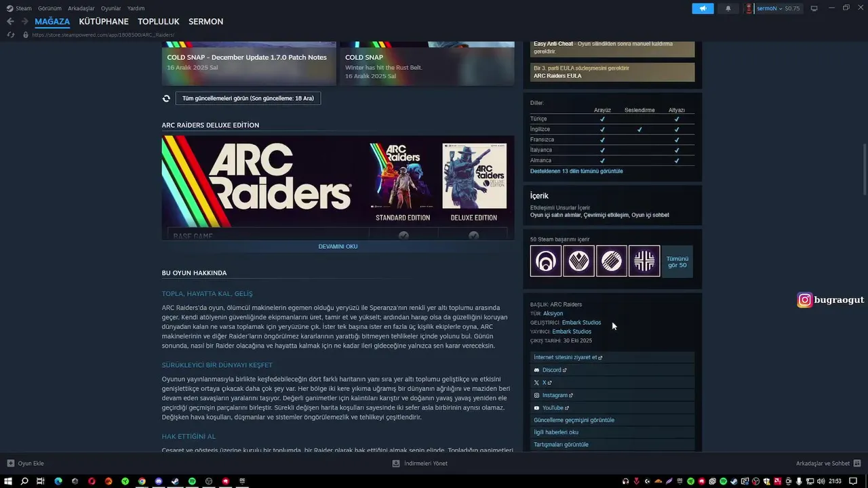This screenshot has width=868, height=488.
Task: Click the Instagram icon in links list
Action: coord(536,395)
